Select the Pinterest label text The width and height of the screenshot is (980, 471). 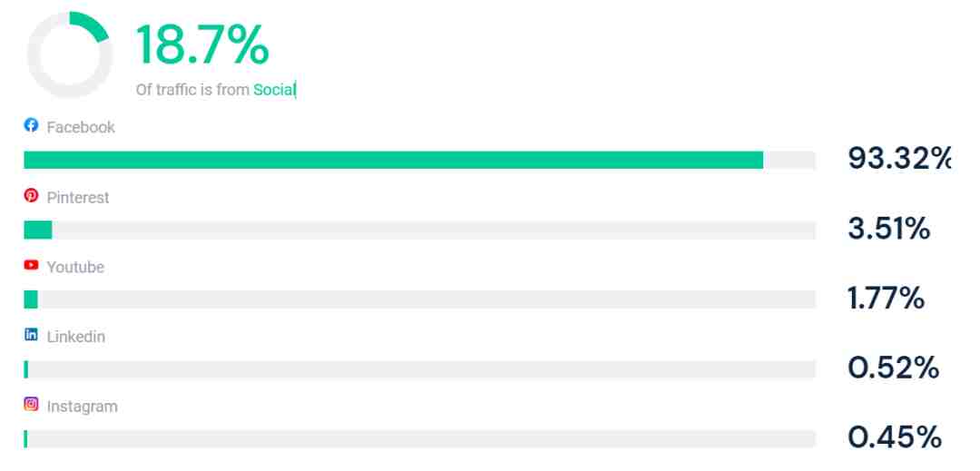(x=78, y=198)
